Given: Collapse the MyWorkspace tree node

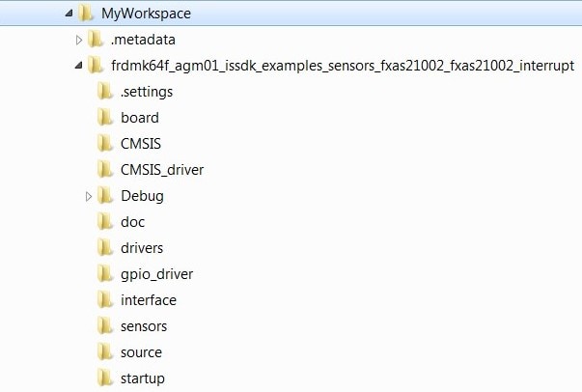Looking at the screenshot, I should pos(68,14).
